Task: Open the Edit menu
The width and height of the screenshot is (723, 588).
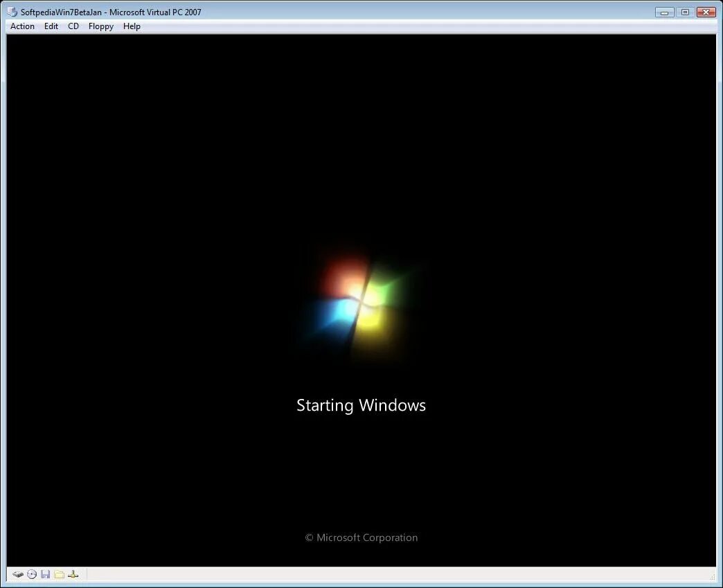Action: 51,26
